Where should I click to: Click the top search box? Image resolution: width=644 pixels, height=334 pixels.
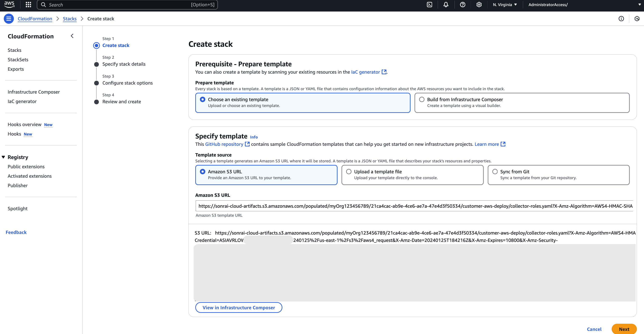click(127, 5)
